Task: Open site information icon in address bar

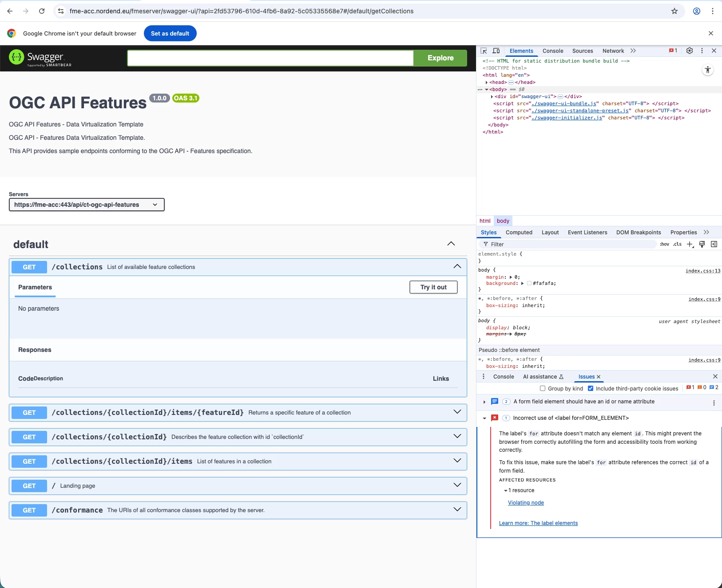Action: tap(61, 11)
